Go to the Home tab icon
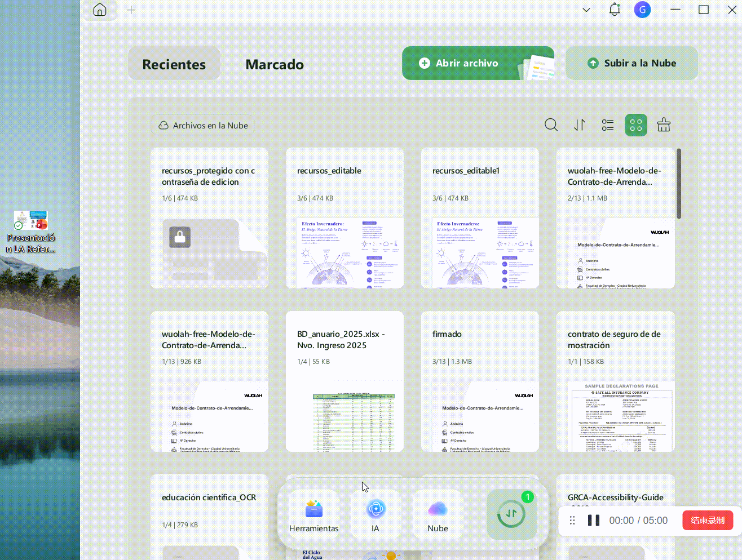Screen dimensions: 742x560 click(x=100, y=10)
